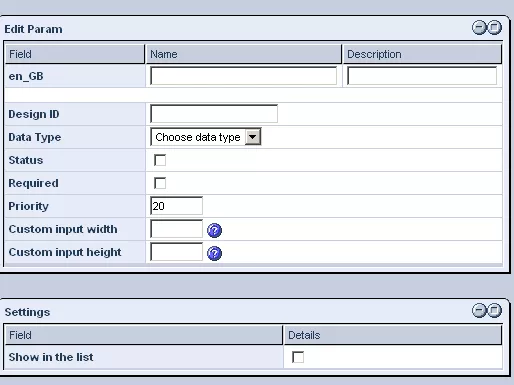Collapse the Settings panel with minus icon
The image size is (514, 385).
[479, 310]
